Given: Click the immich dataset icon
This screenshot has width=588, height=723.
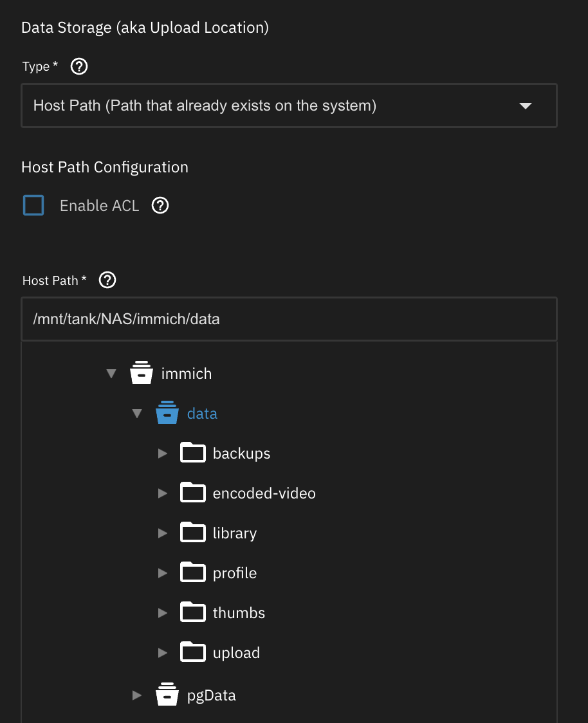Looking at the screenshot, I should [142, 373].
